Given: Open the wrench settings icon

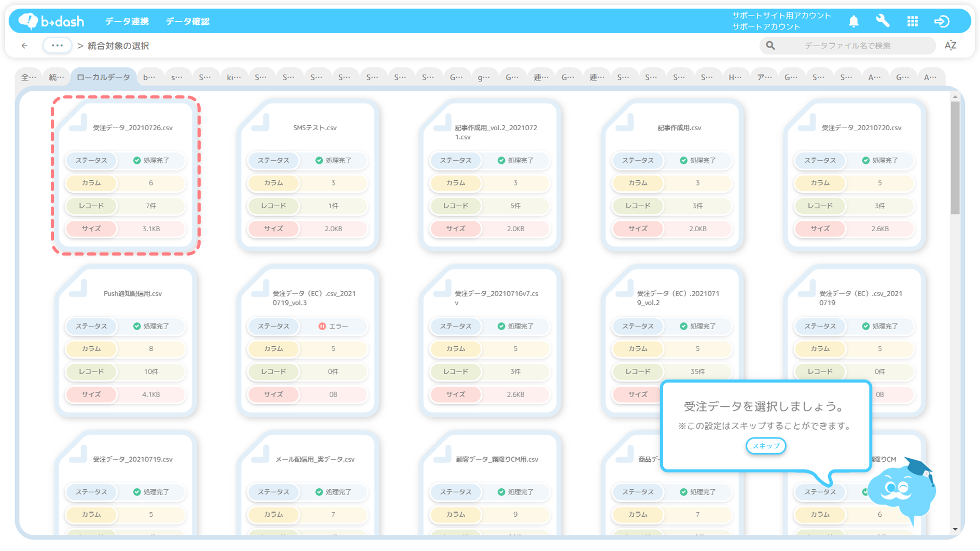Looking at the screenshot, I should point(883,21).
